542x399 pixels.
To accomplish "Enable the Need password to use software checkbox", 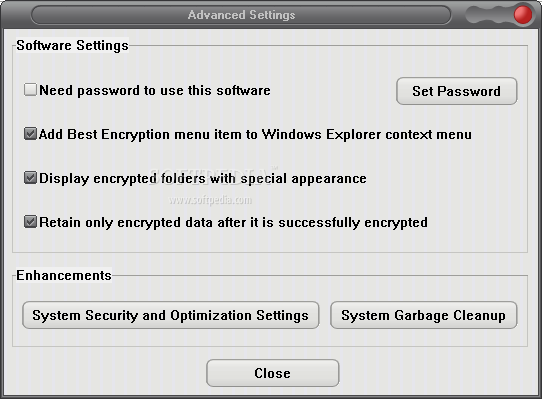I will [30, 90].
